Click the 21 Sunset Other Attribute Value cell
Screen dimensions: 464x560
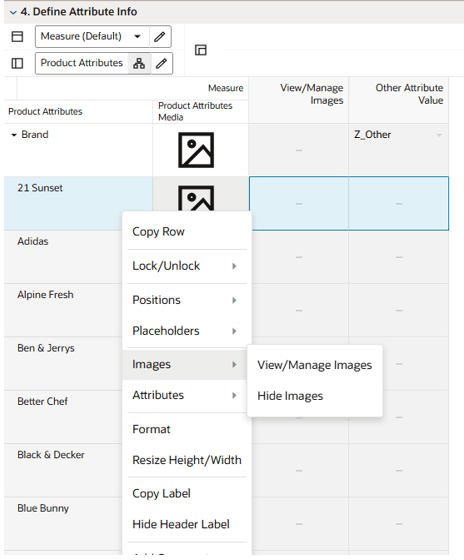[x=399, y=203]
